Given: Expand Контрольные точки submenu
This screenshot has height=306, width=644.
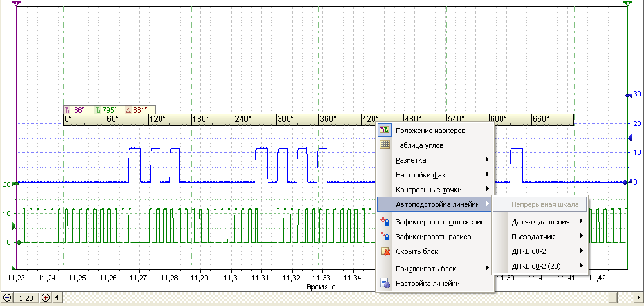Looking at the screenshot, I should (435, 190).
